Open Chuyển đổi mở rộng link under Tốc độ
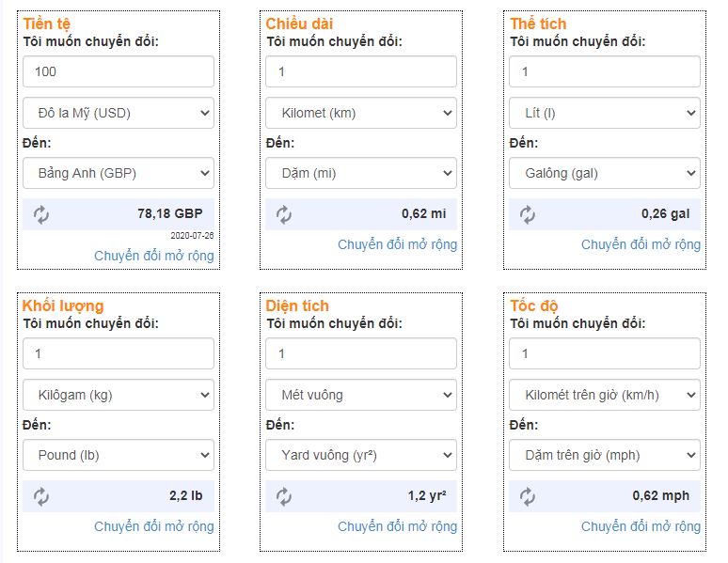The height and width of the screenshot is (563, 728). (x=641, y=526)
